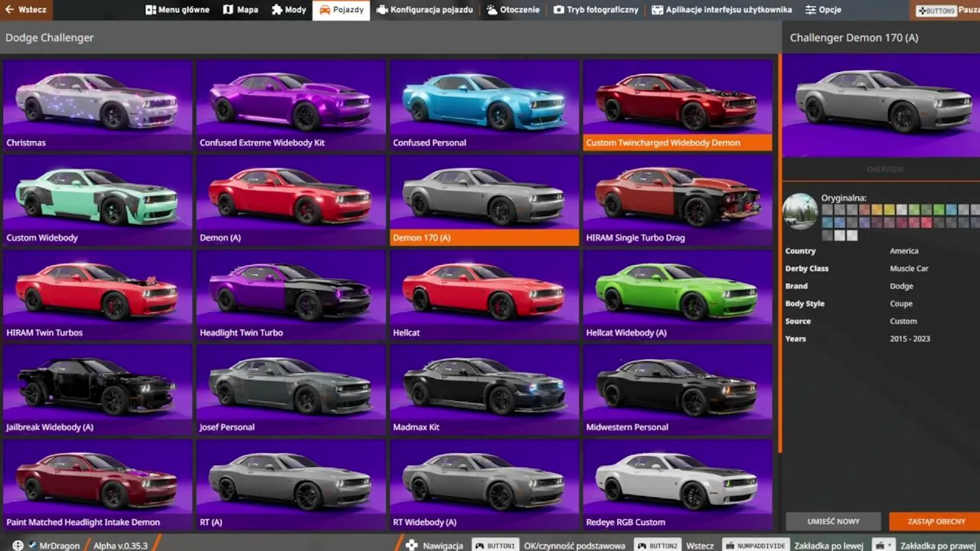Select the Christmas Challenger thumbnail
This screenshot has height=551, width=980.
97,105
